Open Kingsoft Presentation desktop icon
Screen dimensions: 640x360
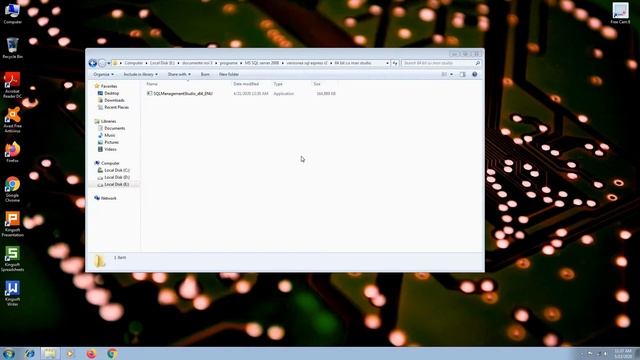tap(12, 224)
